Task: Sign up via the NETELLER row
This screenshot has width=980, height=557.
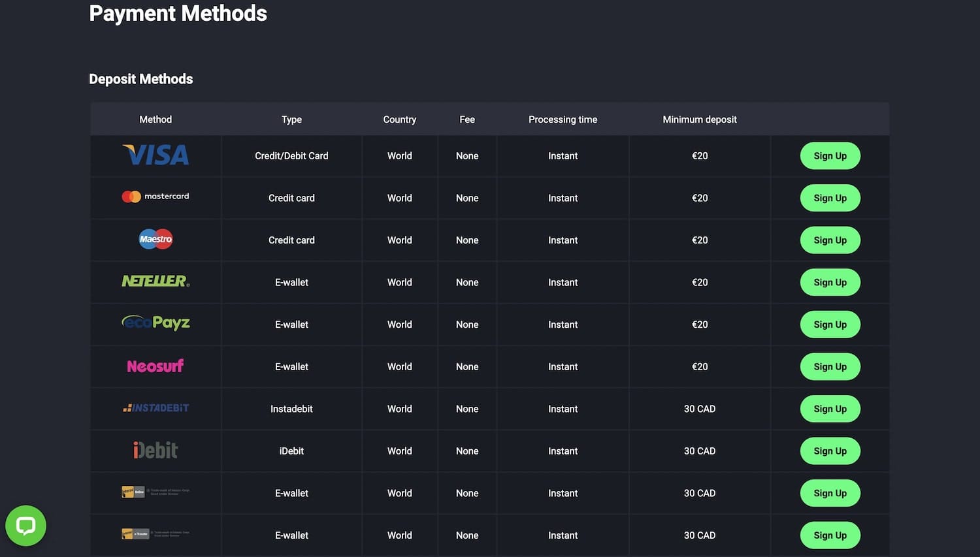Action: (830, 282)
